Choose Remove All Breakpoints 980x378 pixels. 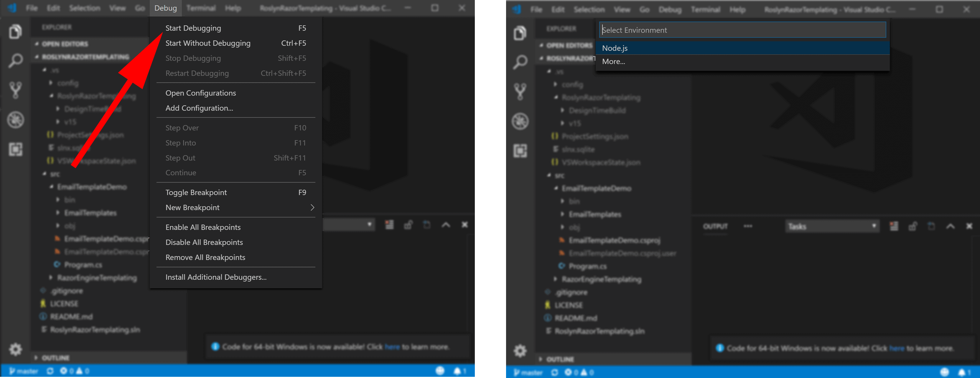[236, 258]
